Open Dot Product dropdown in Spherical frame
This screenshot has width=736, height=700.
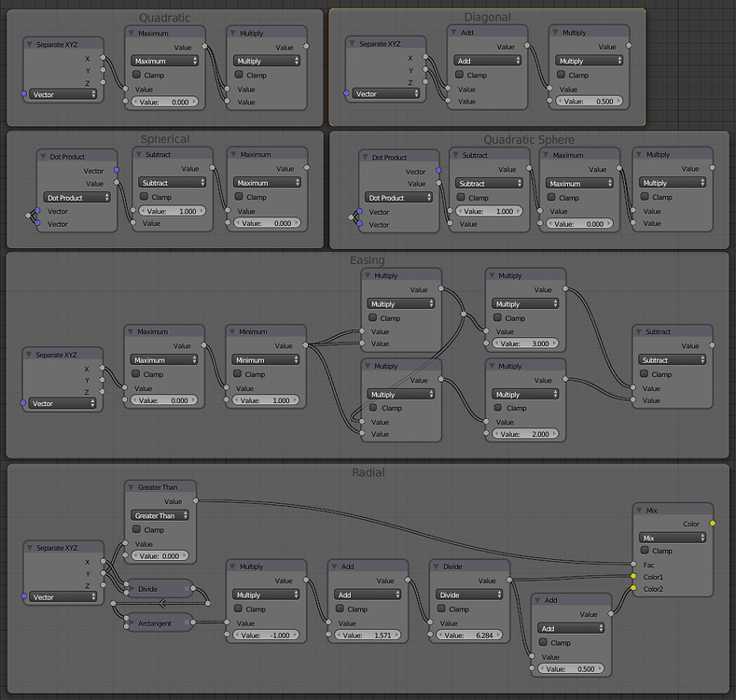click(76, 197)
